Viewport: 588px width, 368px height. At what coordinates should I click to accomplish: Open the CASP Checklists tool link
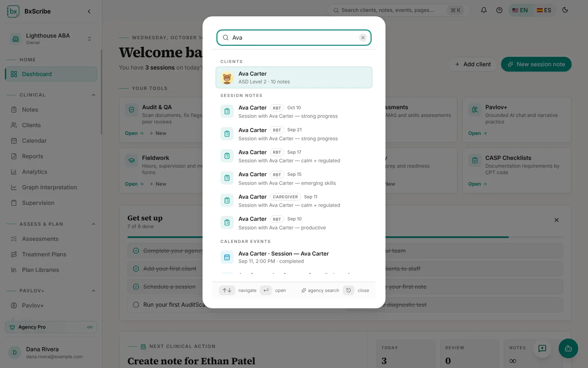(x=477, y=184)
